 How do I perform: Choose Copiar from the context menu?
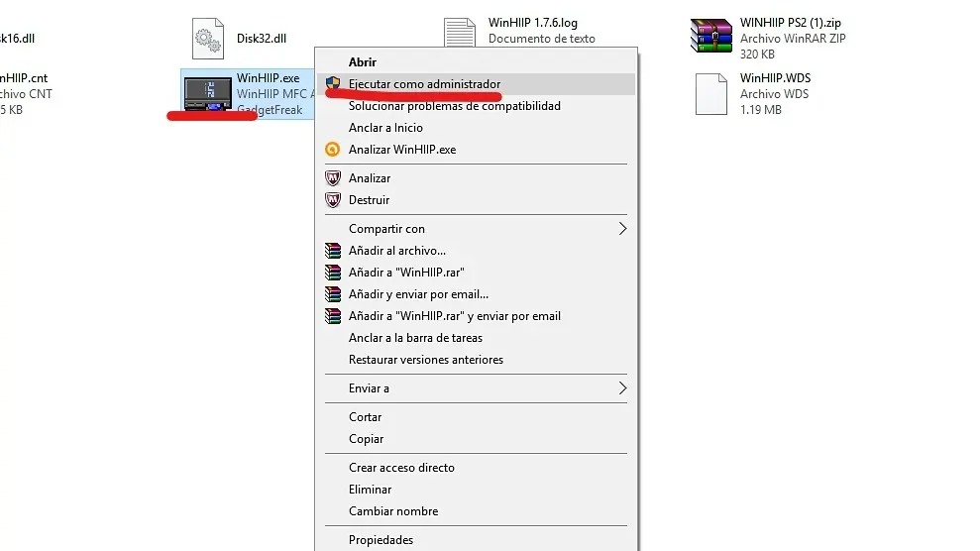(477, 439)
